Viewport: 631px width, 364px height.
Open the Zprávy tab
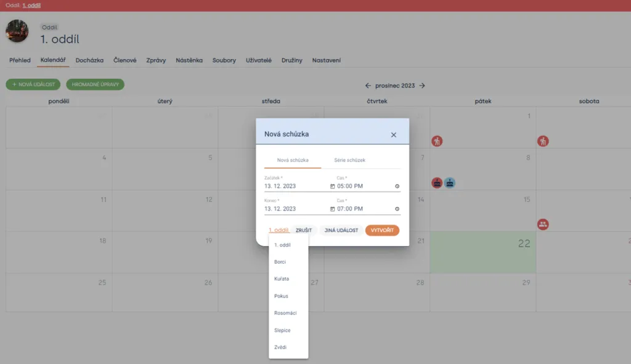tap(156, 60)
